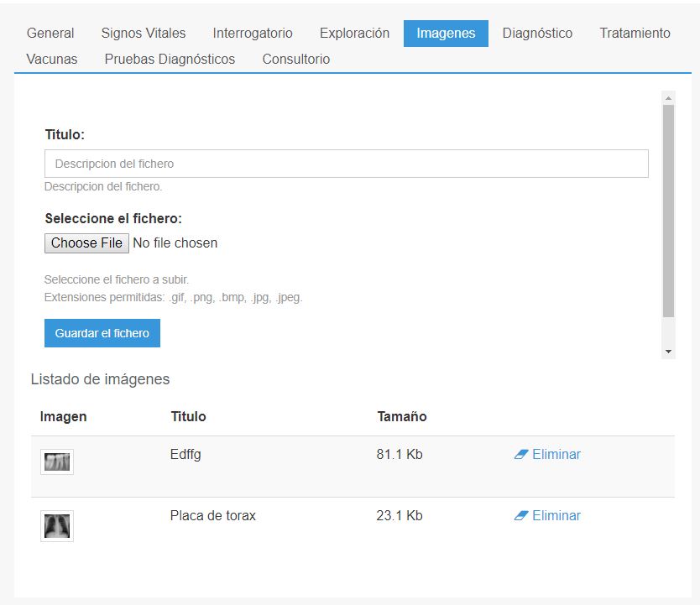Click Eliminar link for Placa de torax
The width and height of the screenshot is (700, 605).
click(x=556, y=515)
